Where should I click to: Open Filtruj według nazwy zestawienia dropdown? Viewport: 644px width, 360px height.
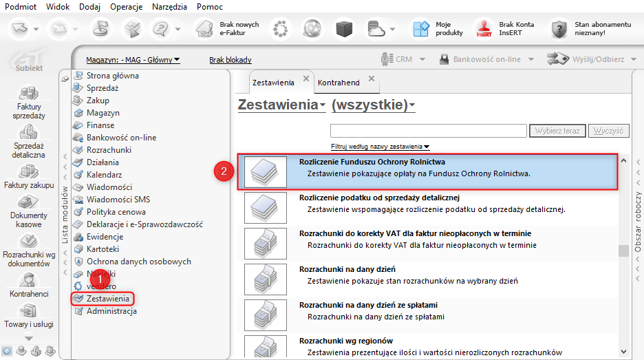click(x=380, y=147)
